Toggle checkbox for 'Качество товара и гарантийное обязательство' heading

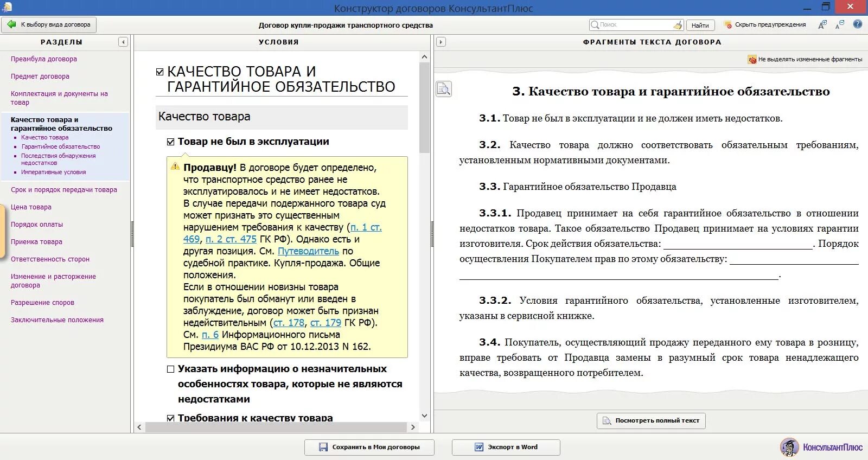coord(160,72)
